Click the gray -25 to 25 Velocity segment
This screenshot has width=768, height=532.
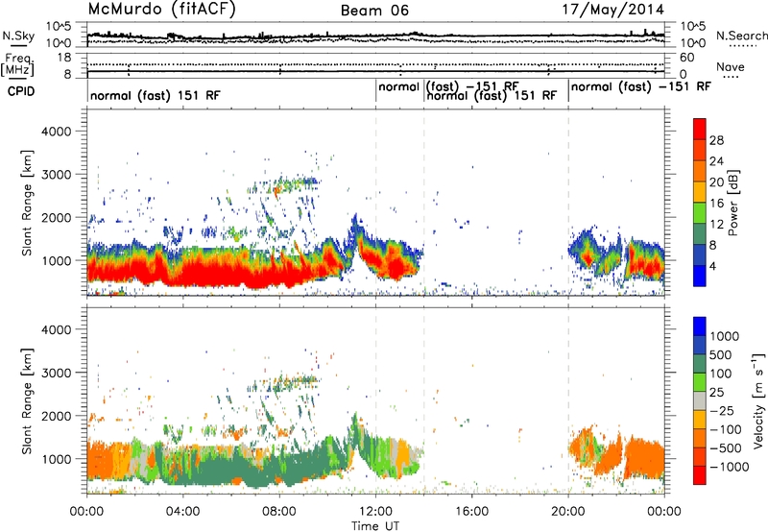tap(700, 400)
